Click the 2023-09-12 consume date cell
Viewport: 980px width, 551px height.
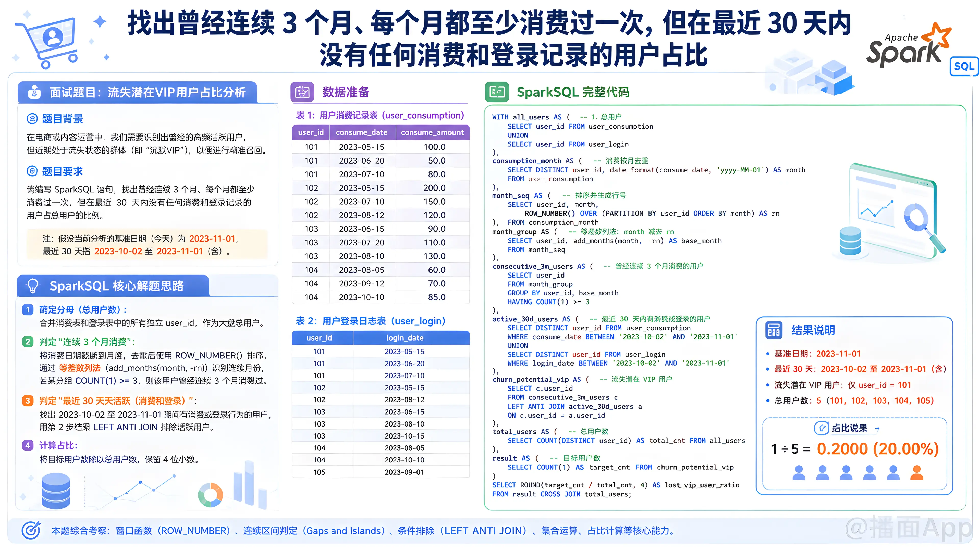point(362,283)
